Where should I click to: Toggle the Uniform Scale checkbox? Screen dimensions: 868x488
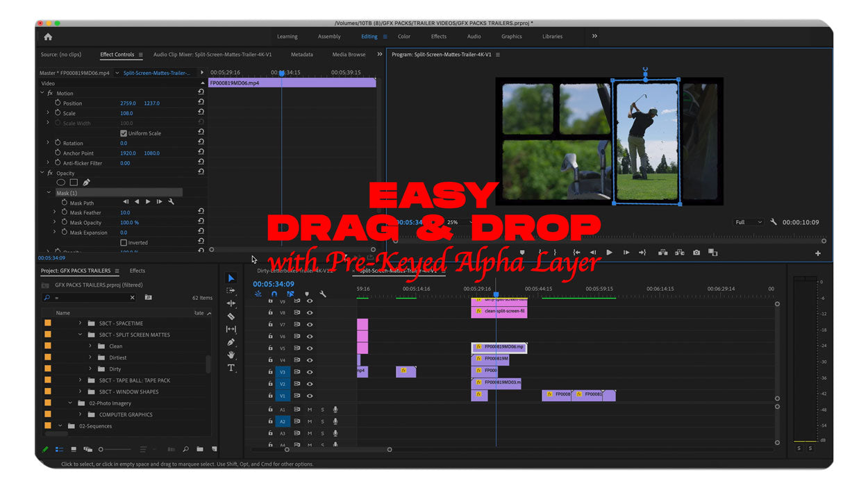124,133
